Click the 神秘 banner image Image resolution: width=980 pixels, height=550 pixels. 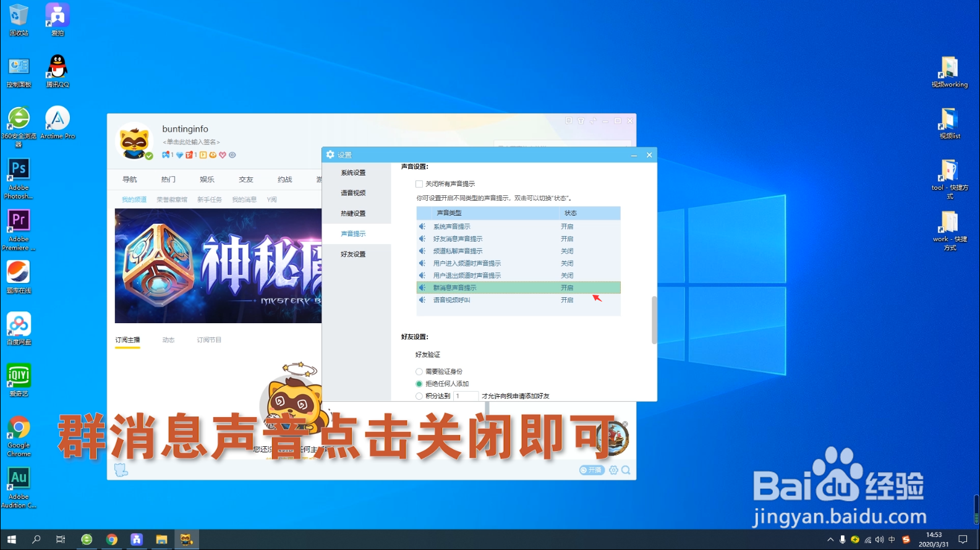click(218, 266)
